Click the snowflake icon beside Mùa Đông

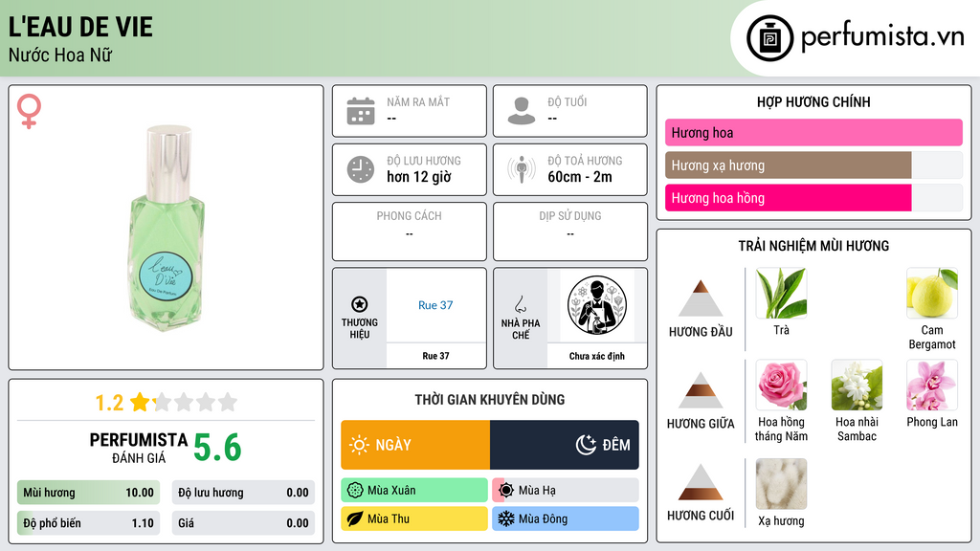(x=506, y=518)
